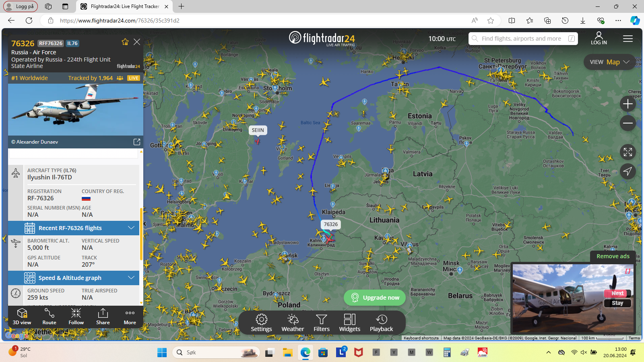Click the Upgrade now button
Image resolution: width=644 pixels, height=362 pixels.
[x=375, y=298]
